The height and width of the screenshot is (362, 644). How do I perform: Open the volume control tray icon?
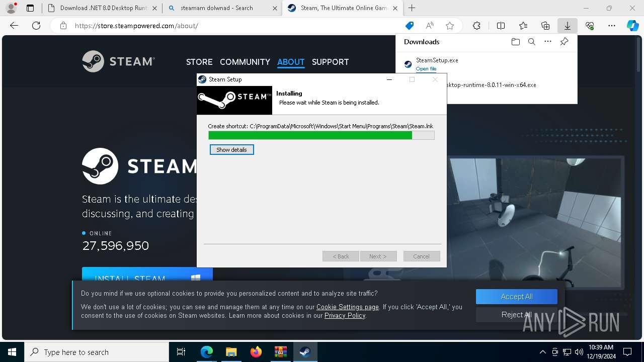click(x=579, y=352)
